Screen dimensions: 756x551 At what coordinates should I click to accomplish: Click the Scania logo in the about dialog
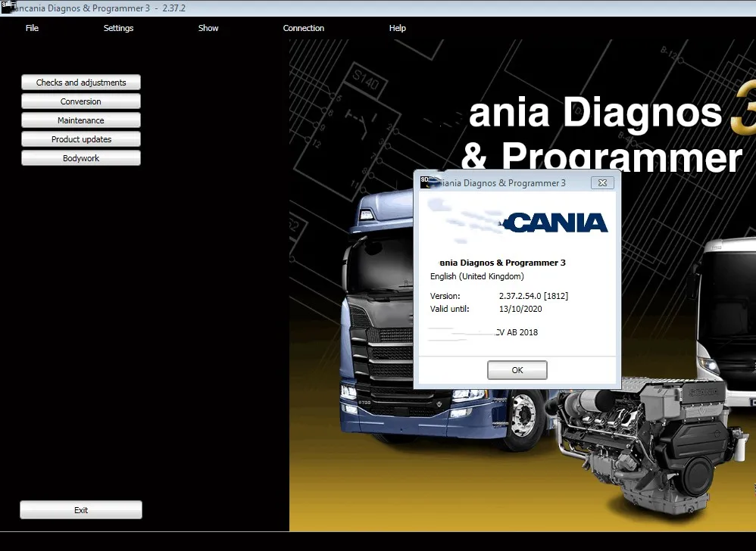coord(556,222)
